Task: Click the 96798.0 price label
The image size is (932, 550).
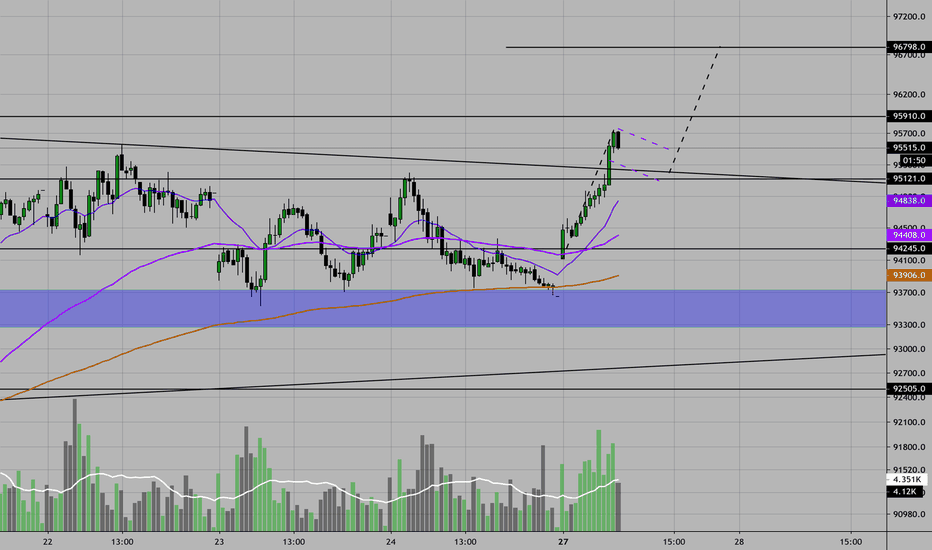Action: [909, 46]
